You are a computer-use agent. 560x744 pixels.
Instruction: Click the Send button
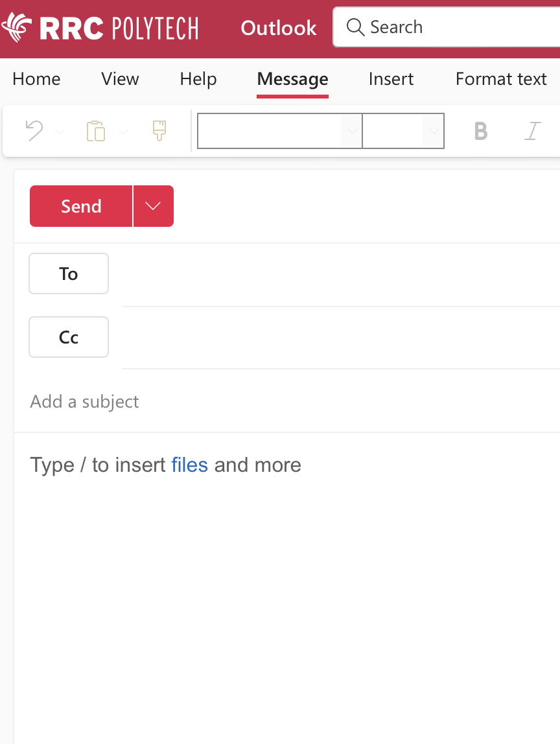[81, 205]
